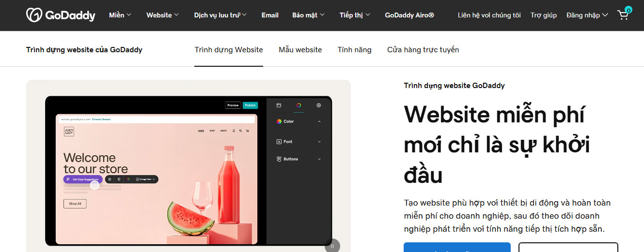Switch to Mẫu website tab

tap(300, 49)
